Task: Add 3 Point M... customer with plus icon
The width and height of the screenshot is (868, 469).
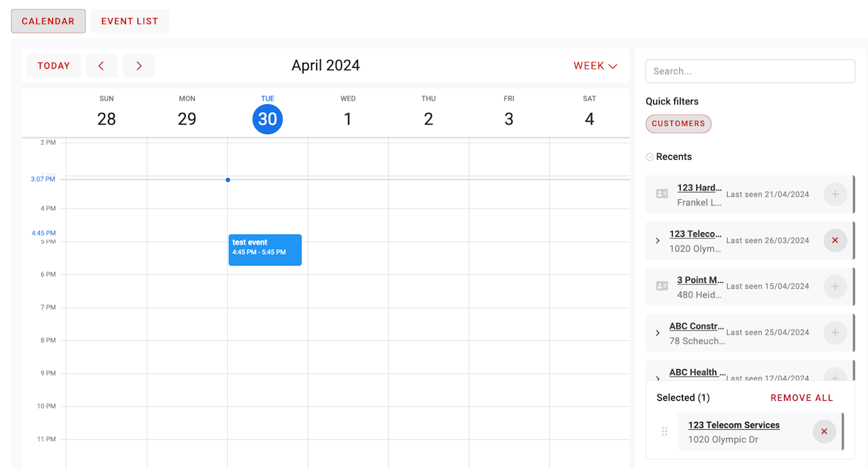Action: (835, 287)
